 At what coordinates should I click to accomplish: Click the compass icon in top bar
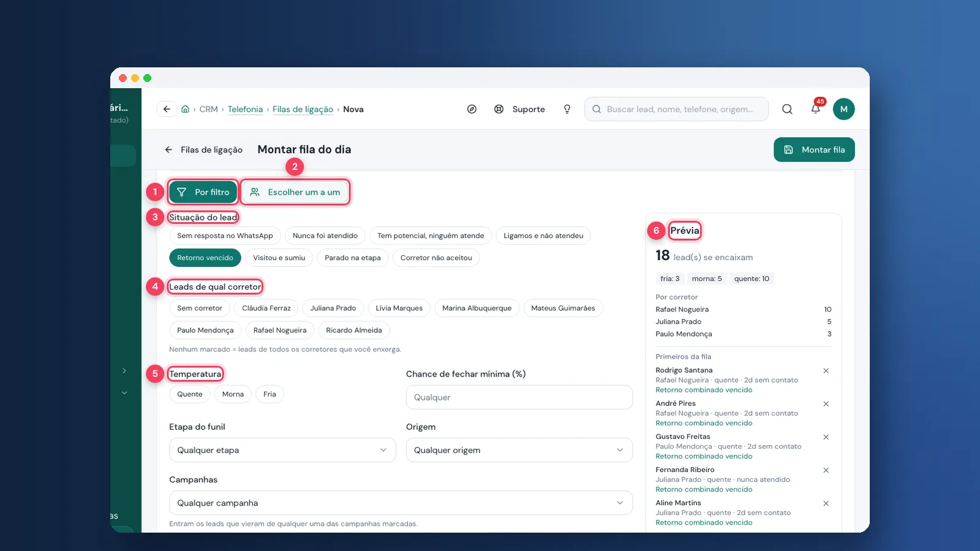(472, 109)
